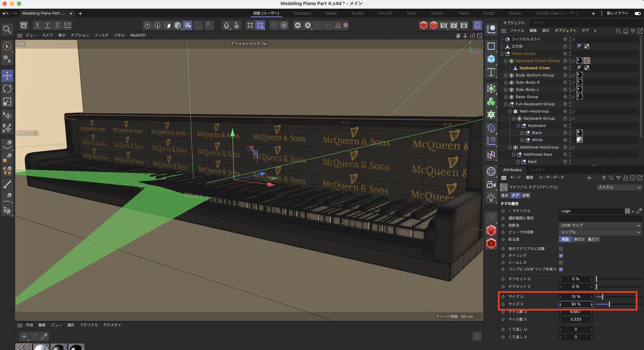Select the Rotate tool
Image resolution: width=644 pixels, height=350 pixels.
pyautogui.click(x=7, y=89)
